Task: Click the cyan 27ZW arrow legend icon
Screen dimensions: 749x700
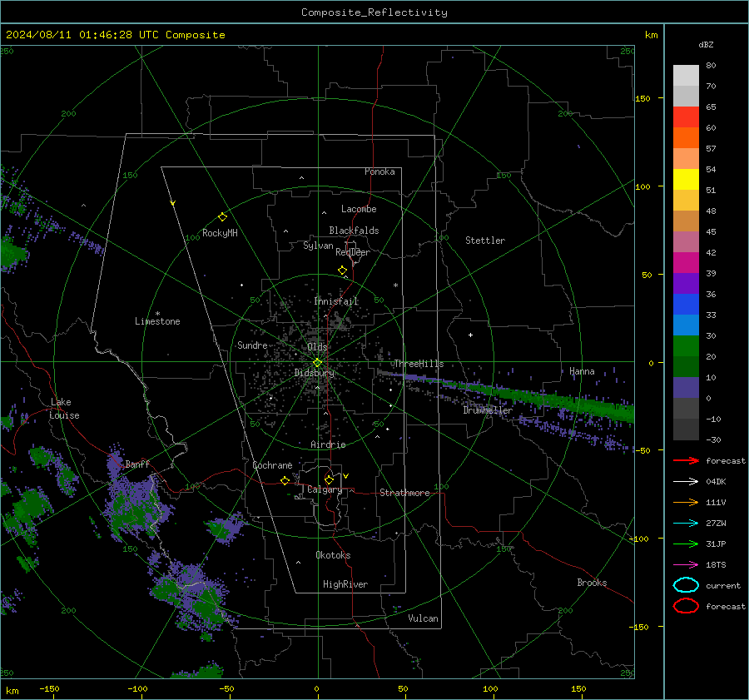Action: [686, 524]
